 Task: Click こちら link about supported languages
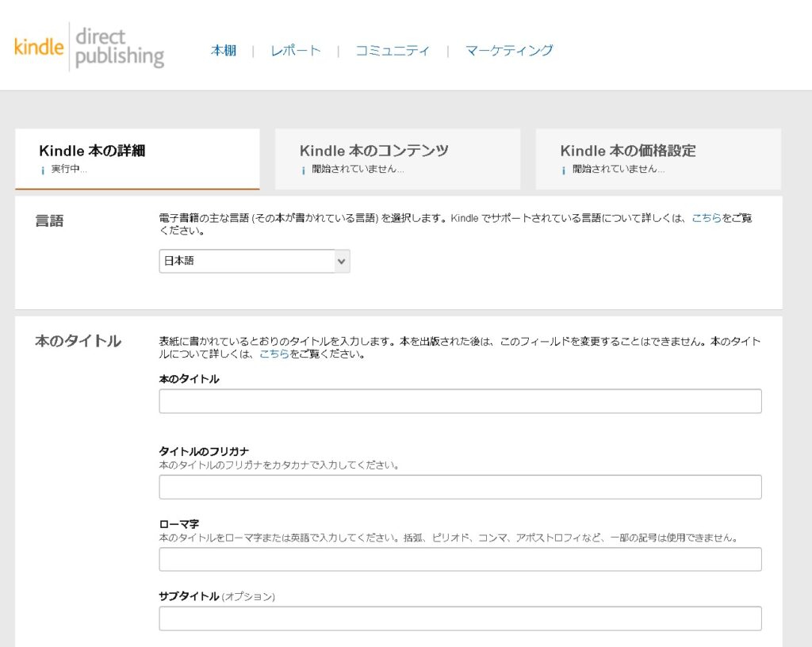707,218
